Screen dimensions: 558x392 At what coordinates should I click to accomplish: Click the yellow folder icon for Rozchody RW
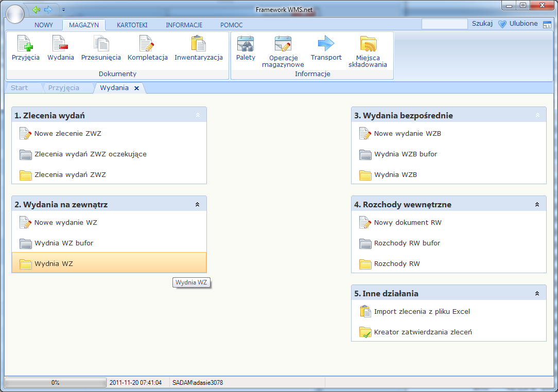pos(365,264)
